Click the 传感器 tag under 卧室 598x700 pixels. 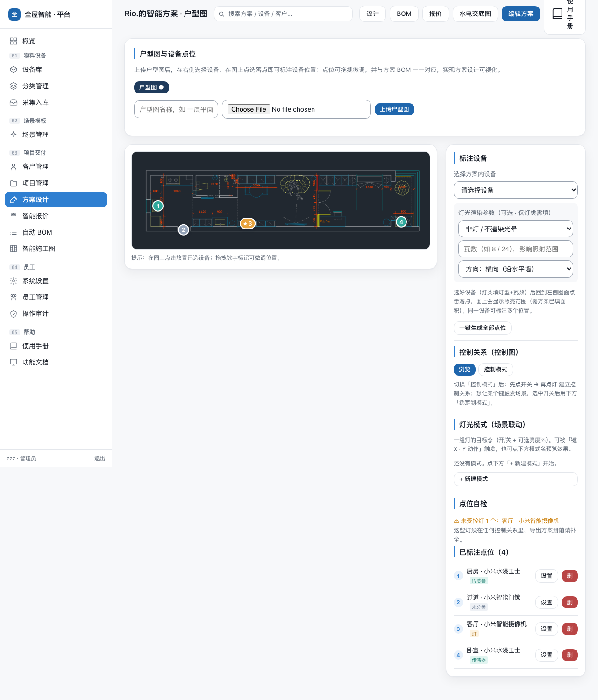click(479, 660)
